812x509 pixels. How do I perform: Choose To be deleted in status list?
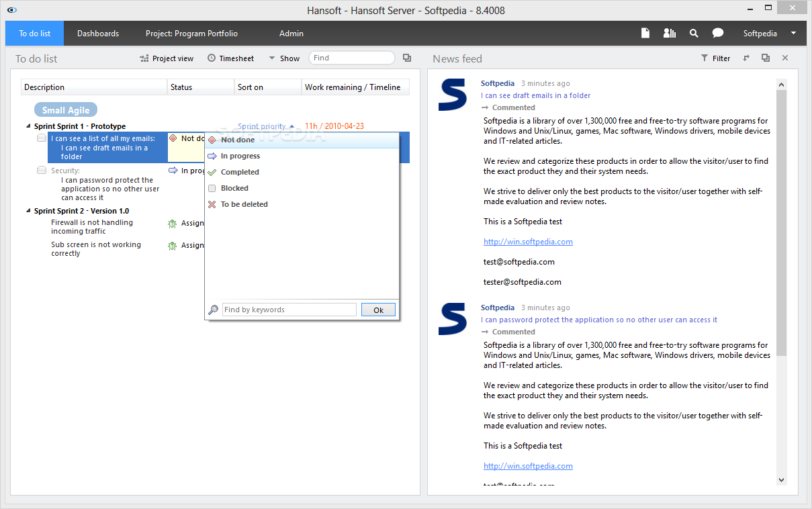pyautogui.click(x=302, y=204)
